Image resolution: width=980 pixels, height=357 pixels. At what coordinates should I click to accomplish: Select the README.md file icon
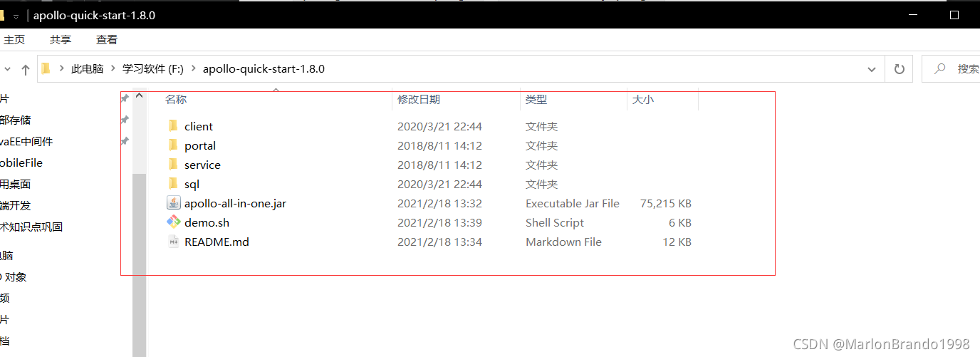pos(174,242)
